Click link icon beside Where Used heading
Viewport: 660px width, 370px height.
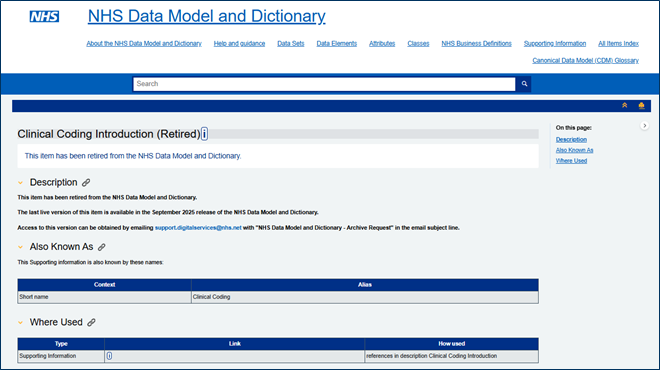[91, 322]
